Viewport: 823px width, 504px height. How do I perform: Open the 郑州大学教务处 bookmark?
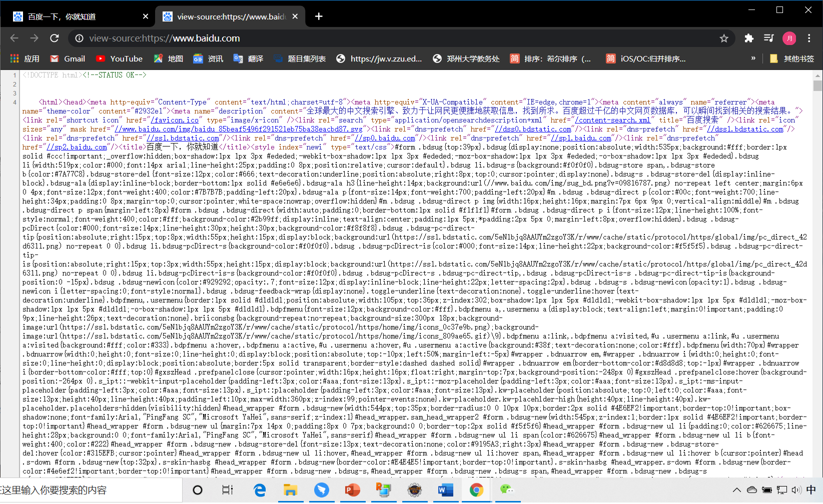pyautogui.click(x=466, y=58)
